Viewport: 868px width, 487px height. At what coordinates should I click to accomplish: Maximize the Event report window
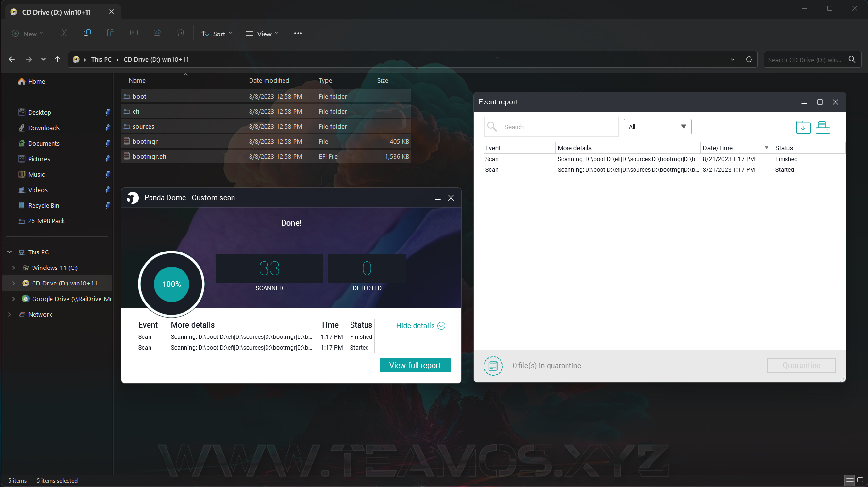tap(820, 102)
